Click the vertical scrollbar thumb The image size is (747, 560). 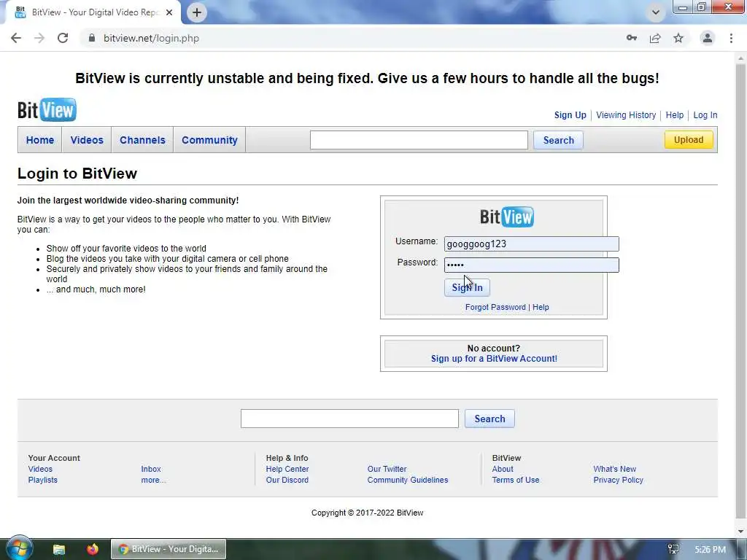pos(741,290)
